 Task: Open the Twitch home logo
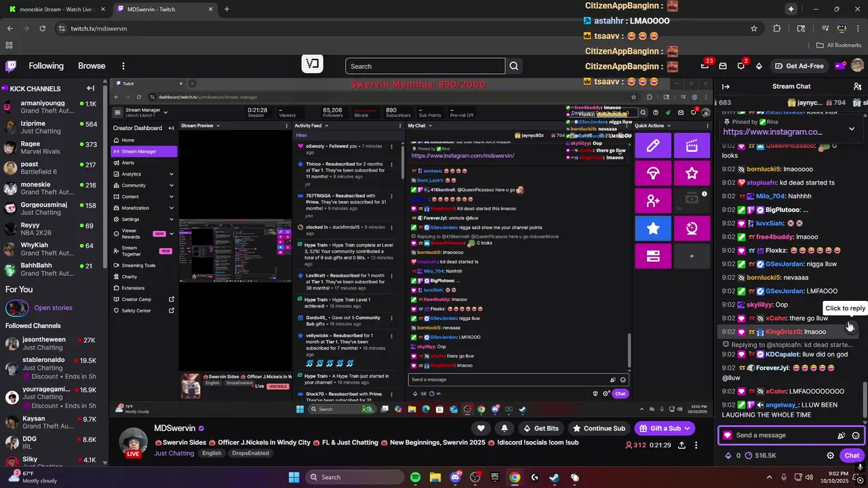click(11, 66)
